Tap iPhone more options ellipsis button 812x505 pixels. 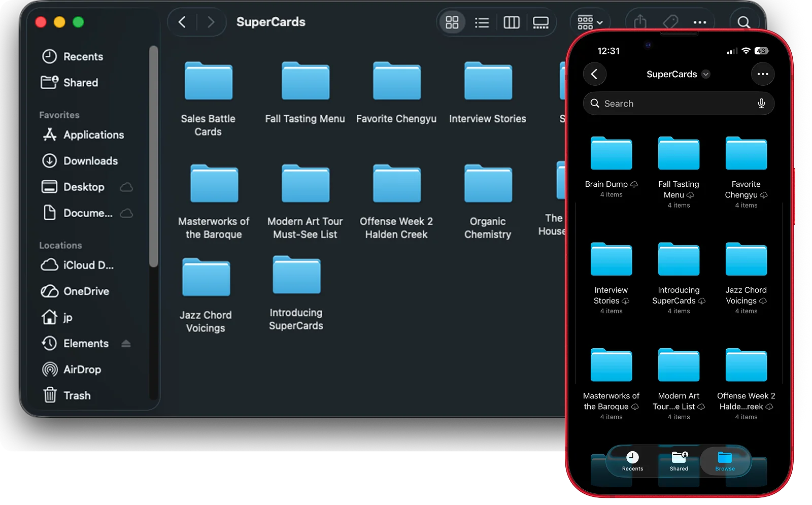pos(763,74)
